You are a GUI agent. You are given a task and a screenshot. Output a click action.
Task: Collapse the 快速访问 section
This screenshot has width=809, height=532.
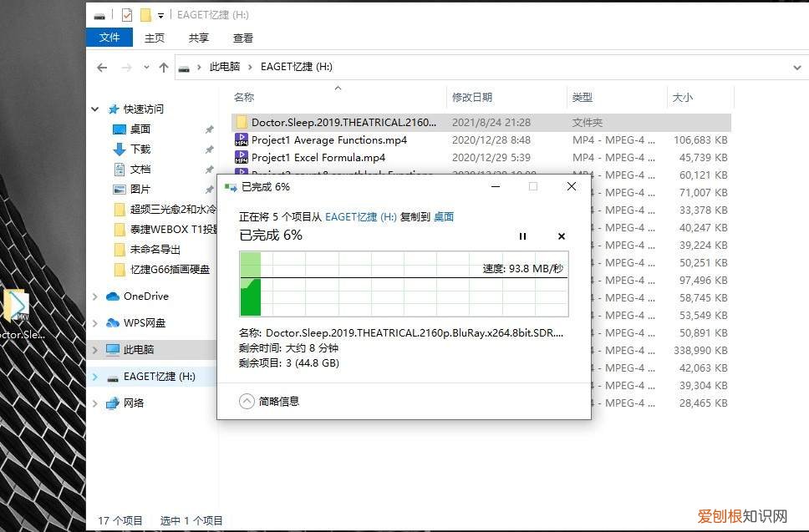(94, 109)
